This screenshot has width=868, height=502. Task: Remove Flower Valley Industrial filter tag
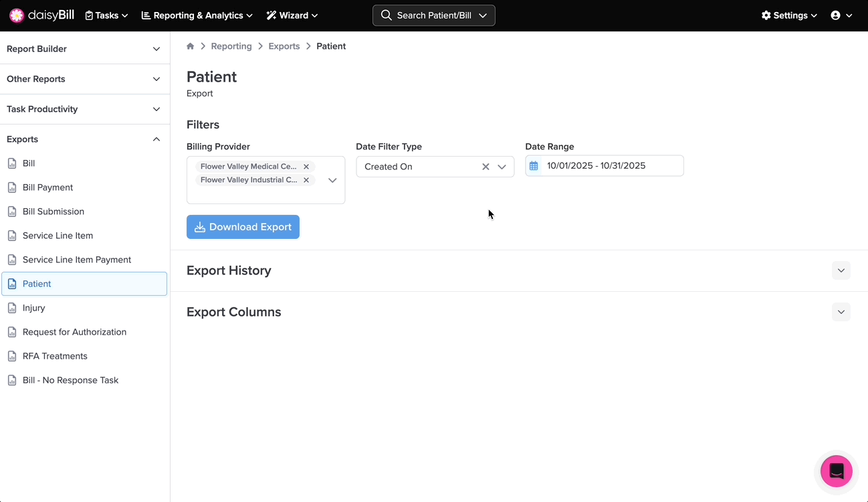point(306,180)
